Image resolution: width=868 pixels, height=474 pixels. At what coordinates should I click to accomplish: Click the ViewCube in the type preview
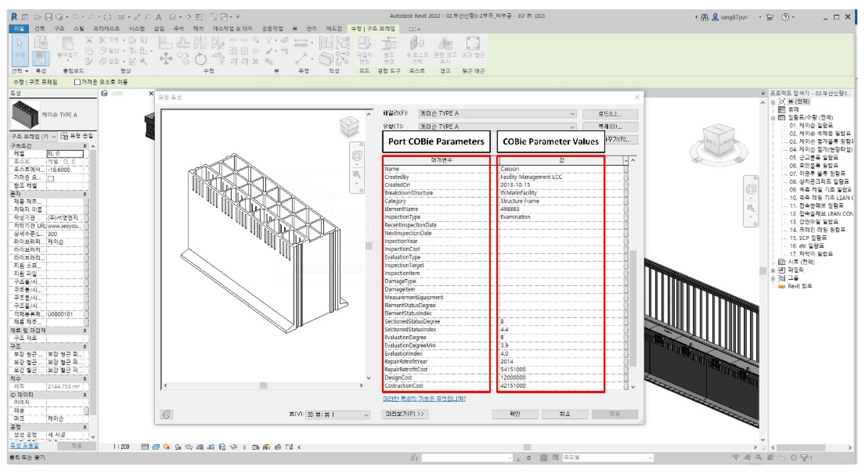(349, 126)
